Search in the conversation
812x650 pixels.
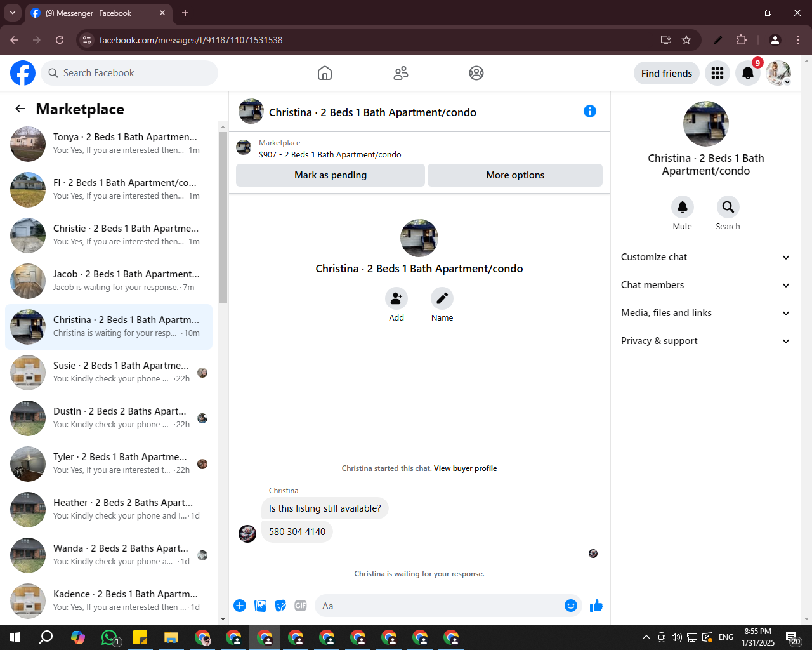(x=728, y=207)
